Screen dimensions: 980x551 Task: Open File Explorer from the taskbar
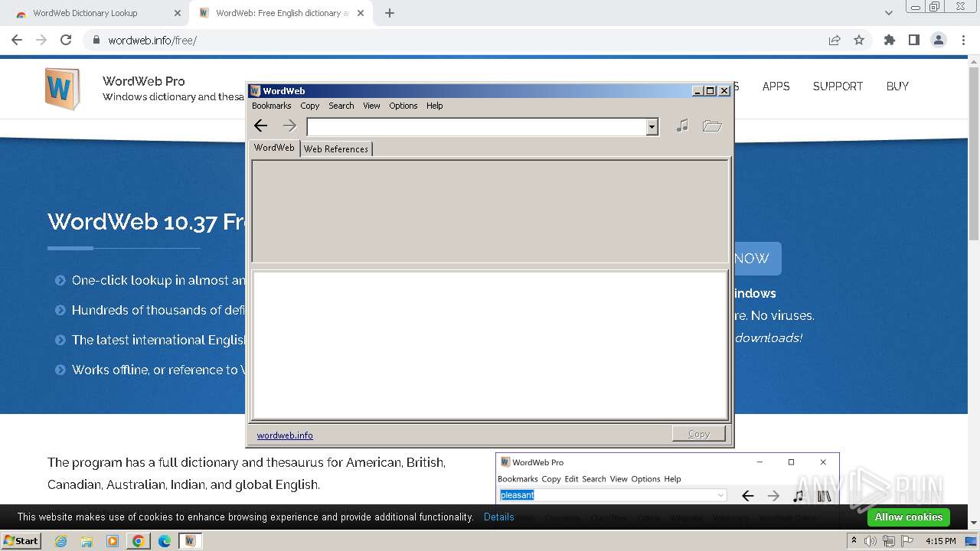[x=87, y=541]
